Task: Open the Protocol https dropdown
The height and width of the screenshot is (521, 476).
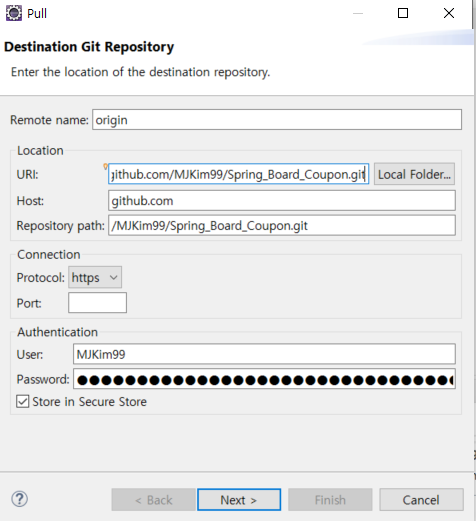Action: coord(95,277)
